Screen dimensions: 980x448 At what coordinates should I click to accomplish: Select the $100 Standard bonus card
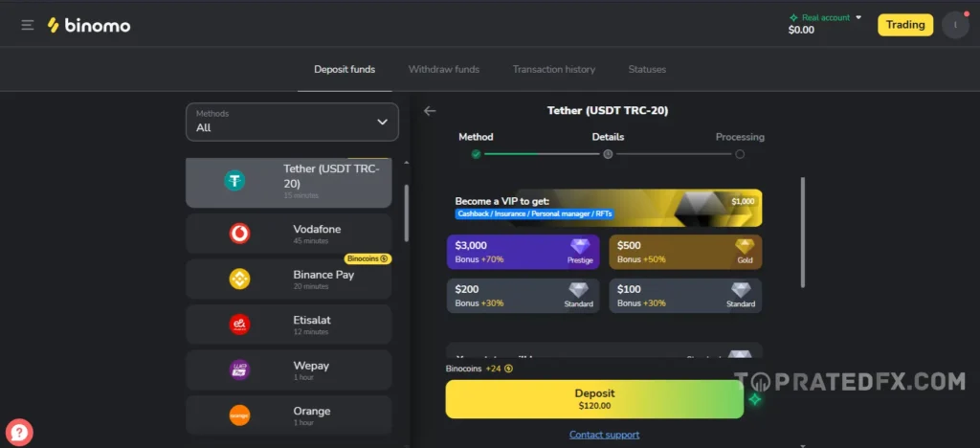tap(685, 296)
